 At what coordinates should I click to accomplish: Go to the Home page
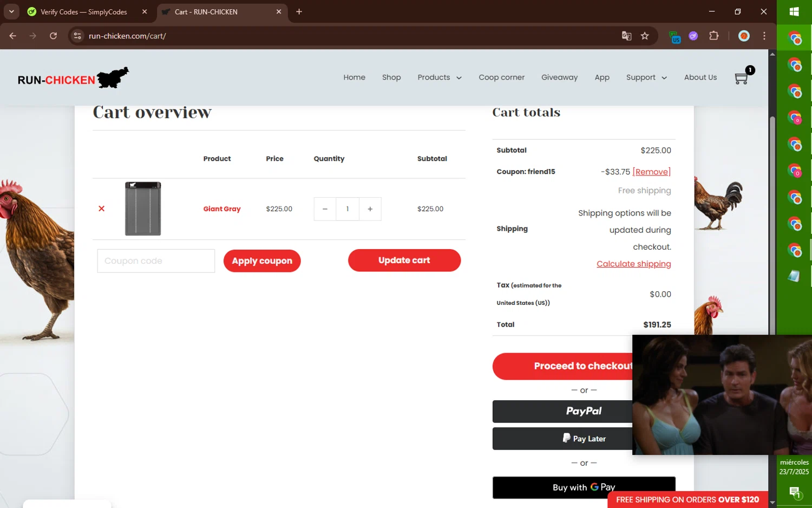[354, 77]
